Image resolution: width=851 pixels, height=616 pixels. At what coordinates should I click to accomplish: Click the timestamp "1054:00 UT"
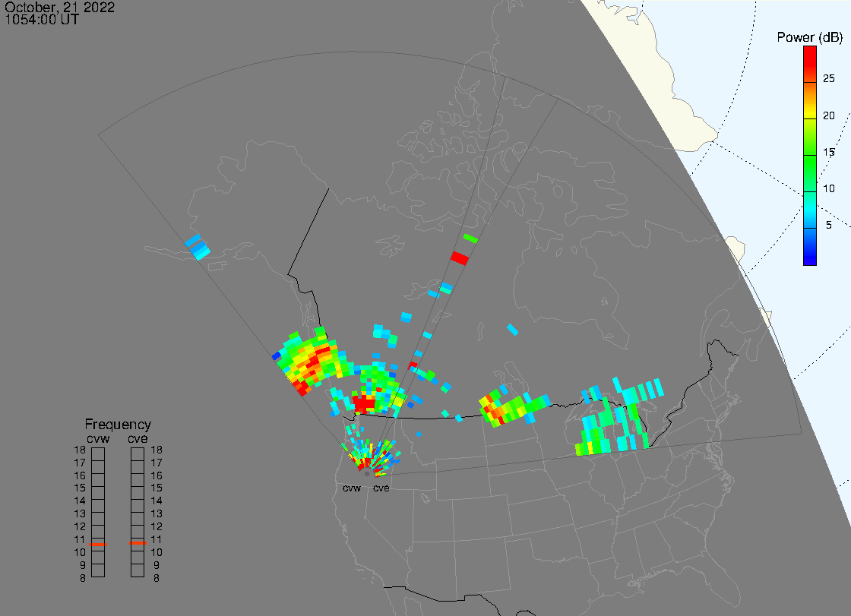pyautogui.click(x=42, y=20)
